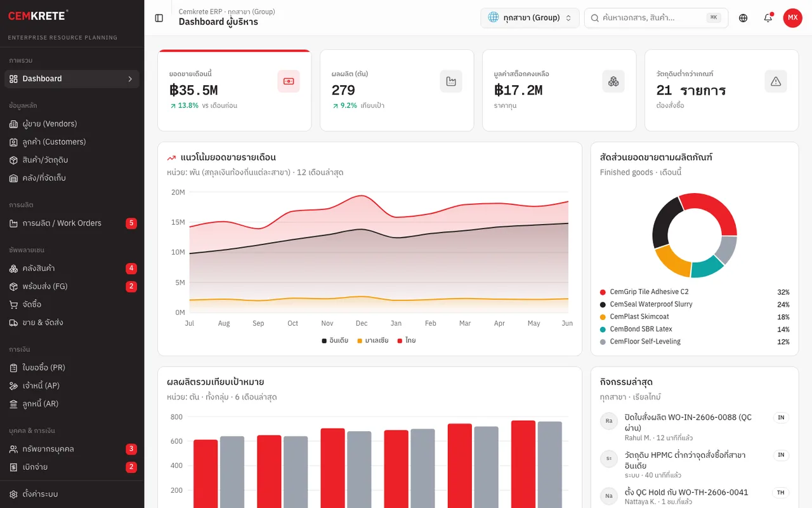The image size is (812, 508).
Task: Click the globe language icon
Action: coord(743,18)
